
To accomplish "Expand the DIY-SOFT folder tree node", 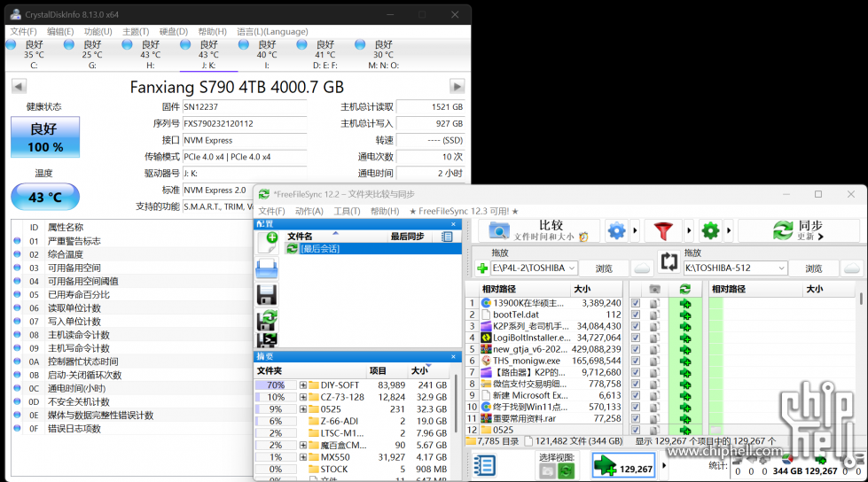I will coord(303,385).
